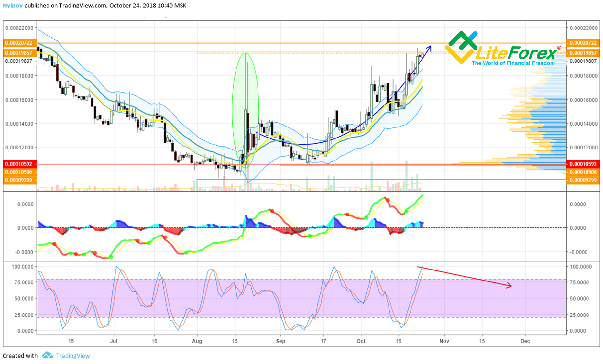Click the 0.00012000 tick on right price axis
This screenshot has height=364, width=603.
(x=584, y=147)
